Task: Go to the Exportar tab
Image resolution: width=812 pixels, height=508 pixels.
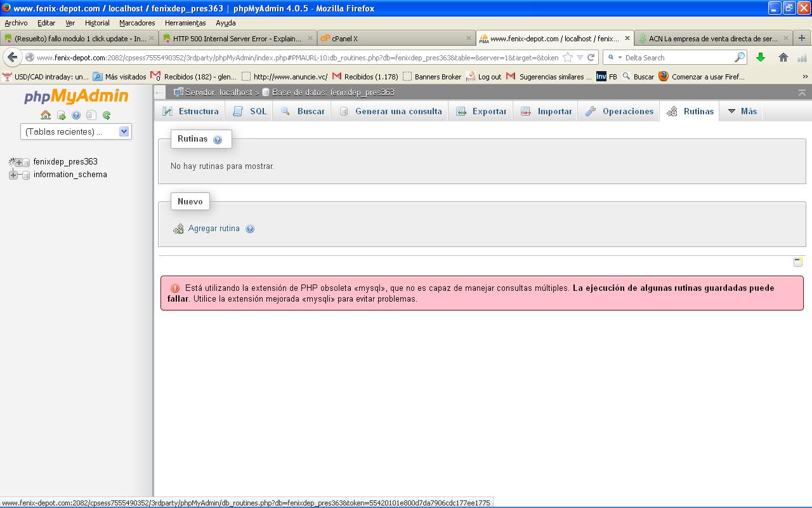Action: (x=481, y=111)
